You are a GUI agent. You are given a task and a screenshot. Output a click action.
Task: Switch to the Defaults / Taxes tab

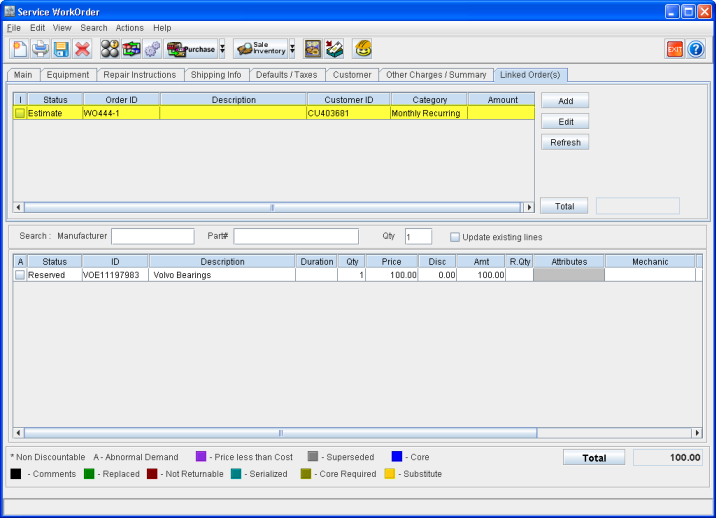click(286, 75)
